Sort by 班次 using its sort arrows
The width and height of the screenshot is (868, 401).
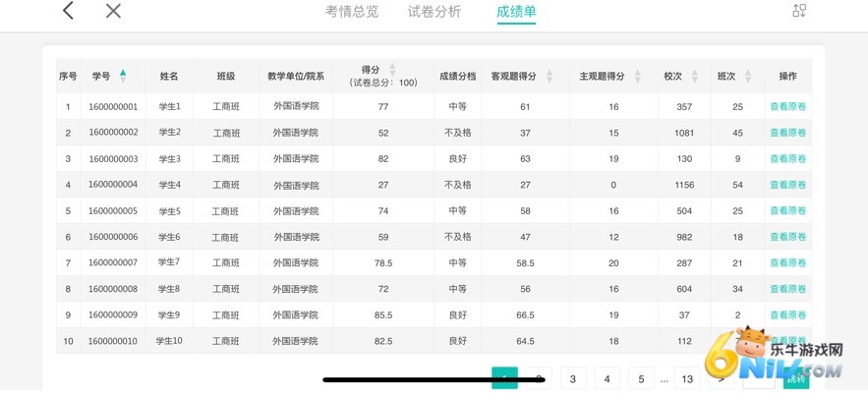point(749,77)
